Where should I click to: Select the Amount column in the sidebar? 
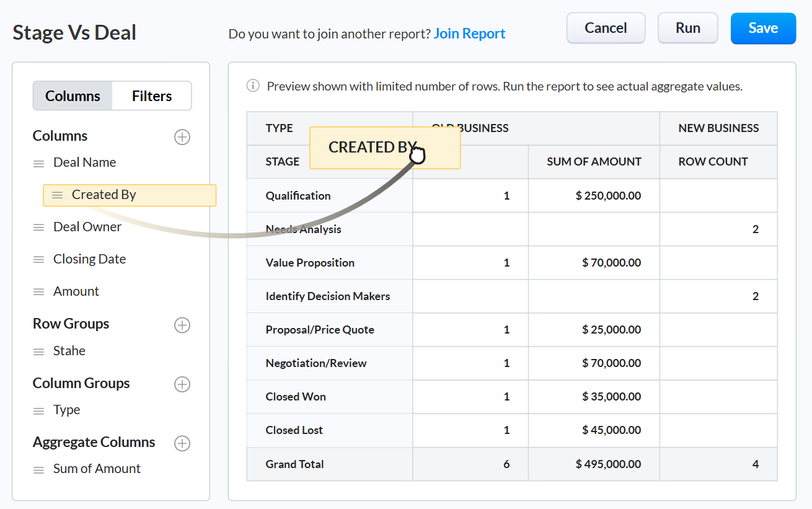pos(76,291)
